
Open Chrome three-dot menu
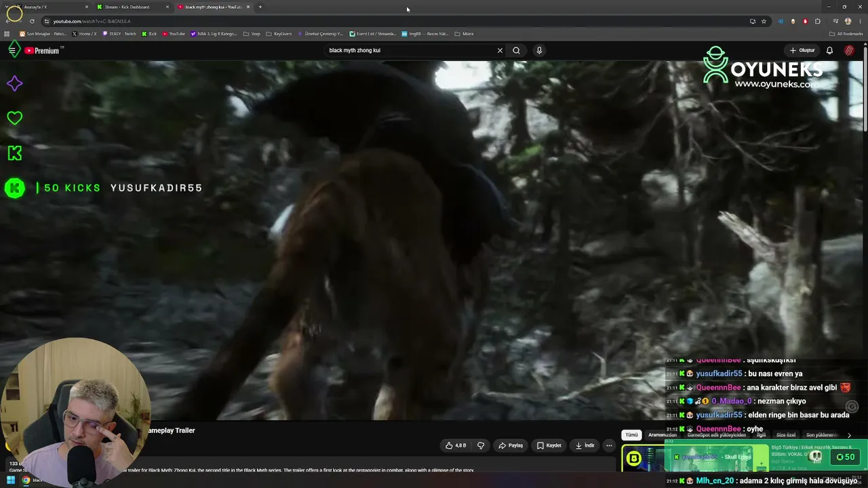[x=859, y=21]
